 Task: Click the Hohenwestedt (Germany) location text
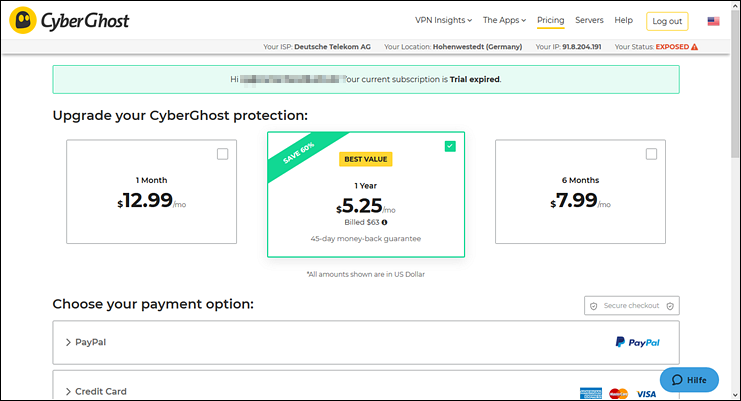click(477, 47)
